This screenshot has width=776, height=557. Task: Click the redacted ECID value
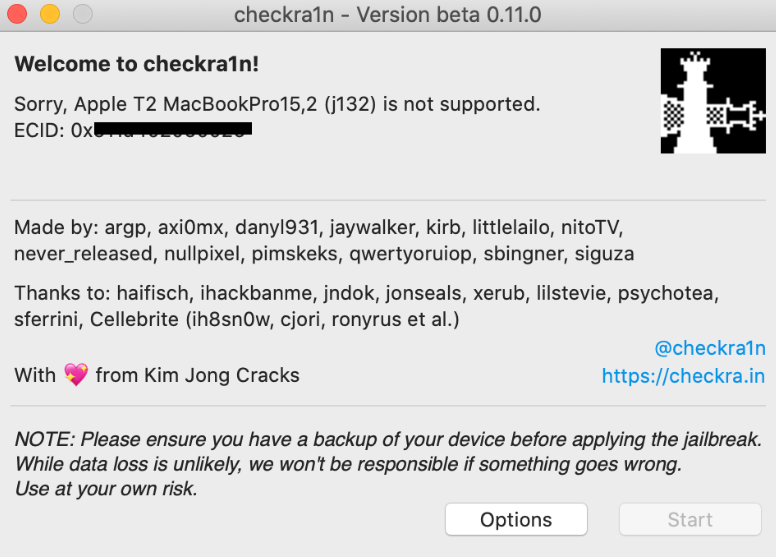[173, 129]
